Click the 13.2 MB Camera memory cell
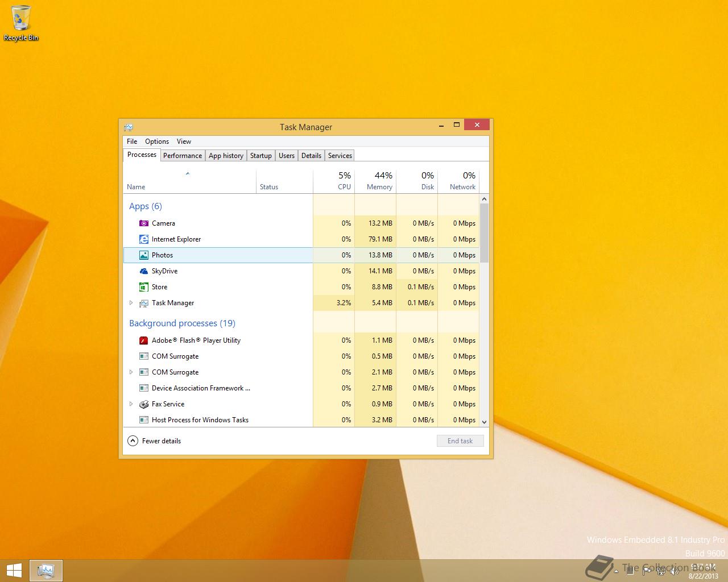Screen dimensions: 728x582 point(375,223)
